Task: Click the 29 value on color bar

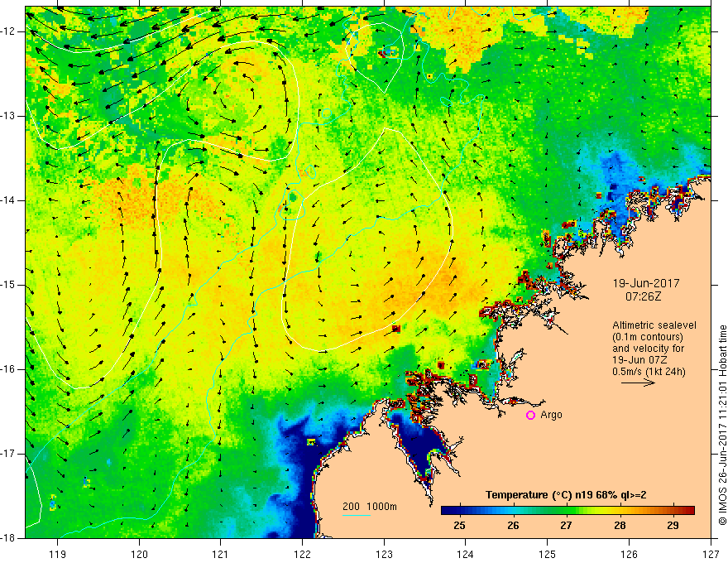Action: click(x=673, y=526)
